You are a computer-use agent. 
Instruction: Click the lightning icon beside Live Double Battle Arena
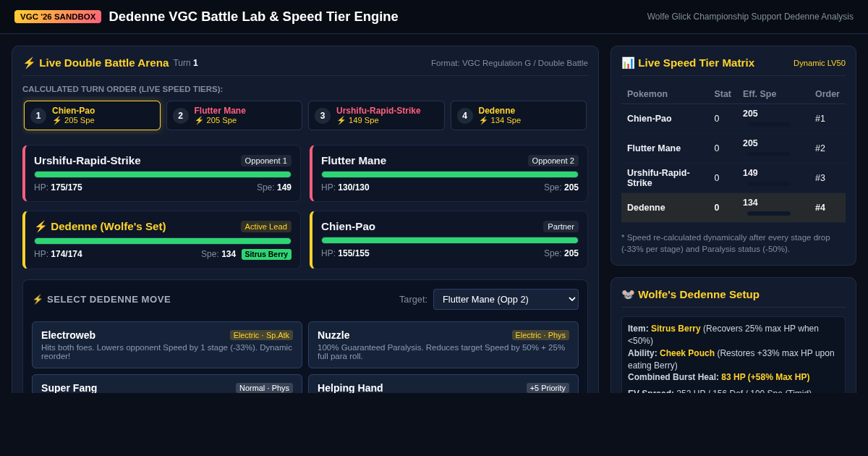pyautogui.click(x=29, y=63)
